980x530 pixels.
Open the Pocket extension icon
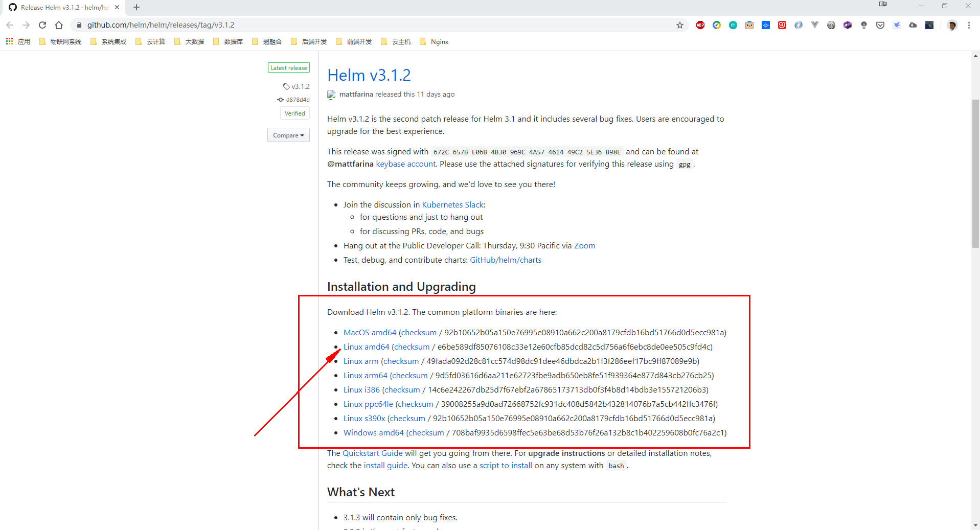(880, 25)
